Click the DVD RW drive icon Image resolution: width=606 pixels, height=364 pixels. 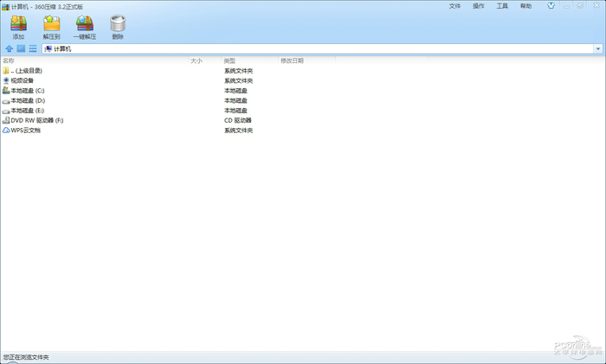click(6, 120)
